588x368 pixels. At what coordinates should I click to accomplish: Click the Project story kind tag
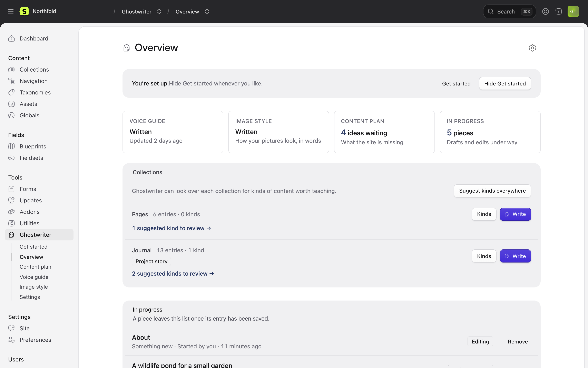[x=151, y=261]
